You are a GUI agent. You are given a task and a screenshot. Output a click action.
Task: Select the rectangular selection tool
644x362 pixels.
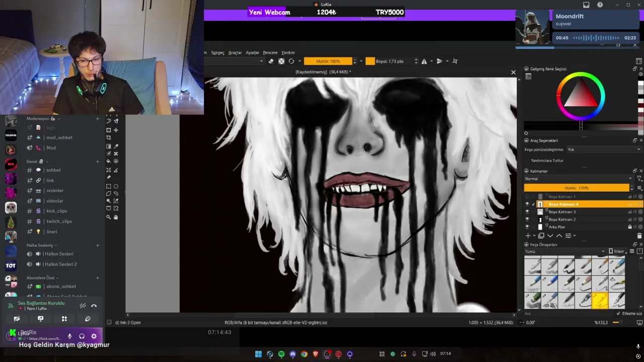tap(108, 187)
